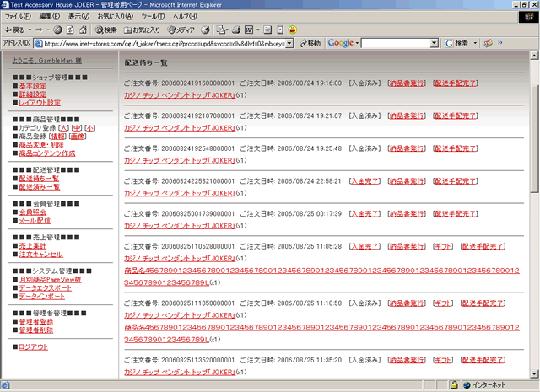
Task: Open the 基本設定 link in sidebar
Action: click(x=33, y=86)
